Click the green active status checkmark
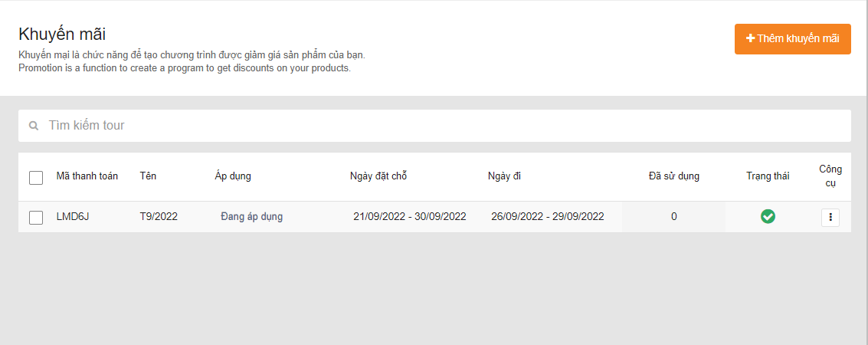The image size is (868, 345). pos(768,217)
